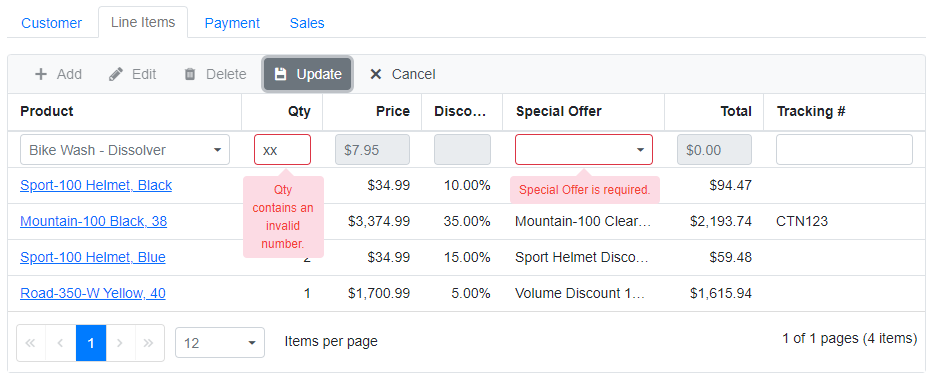Click the floppy disk icon on Update
This screenshot has height=379, width=931.
(280, 74)
